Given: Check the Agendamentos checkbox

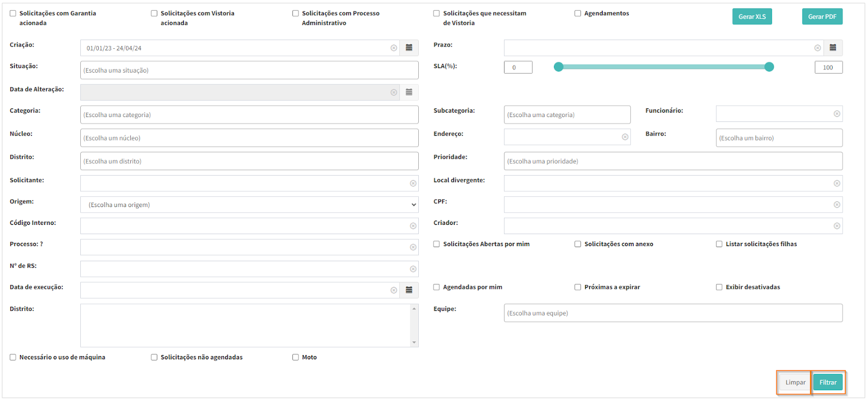Looking at the screenshot, I should (578, 14).
